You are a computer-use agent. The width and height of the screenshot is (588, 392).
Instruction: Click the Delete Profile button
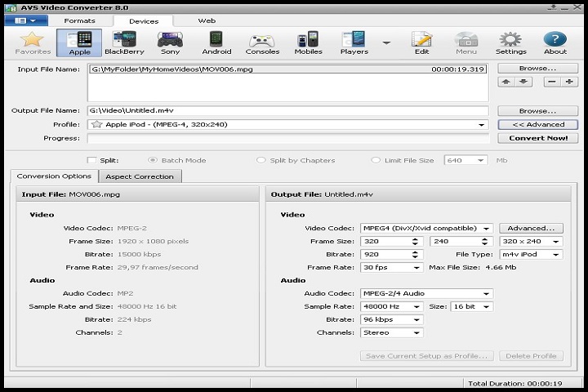point(531,356)
